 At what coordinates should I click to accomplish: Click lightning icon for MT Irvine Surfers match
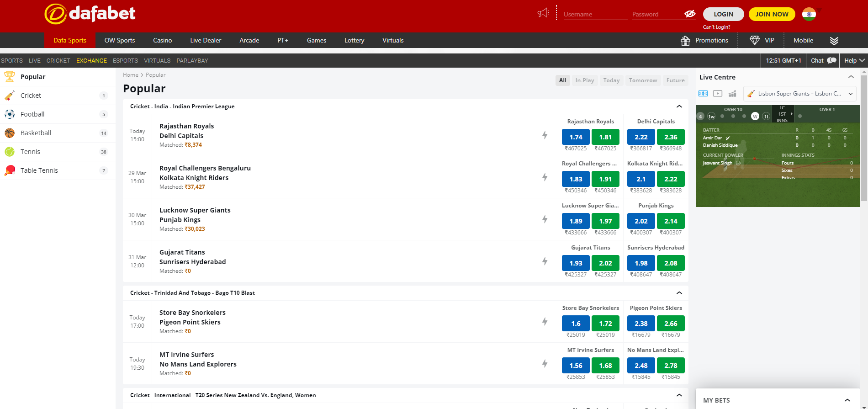545,363
